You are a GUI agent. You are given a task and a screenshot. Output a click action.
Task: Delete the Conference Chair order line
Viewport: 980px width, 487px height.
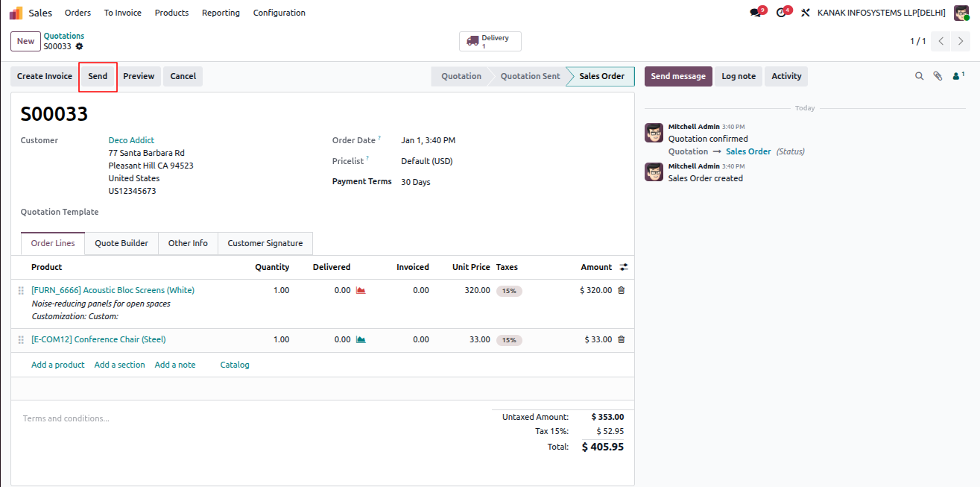click(x=621, y=339)
